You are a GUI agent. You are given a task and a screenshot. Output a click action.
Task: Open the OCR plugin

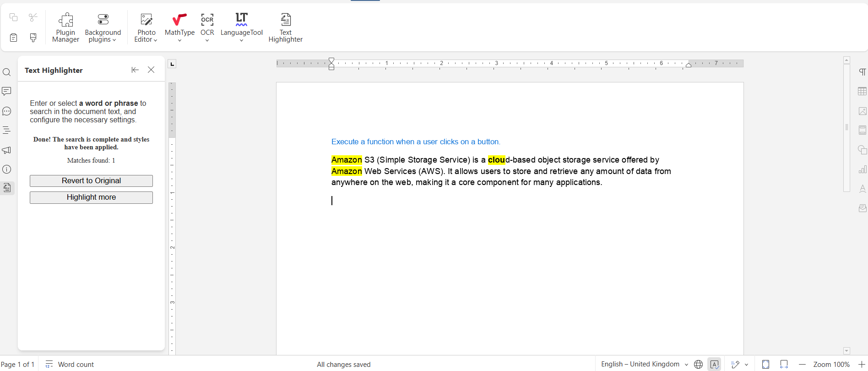(207, 27)
